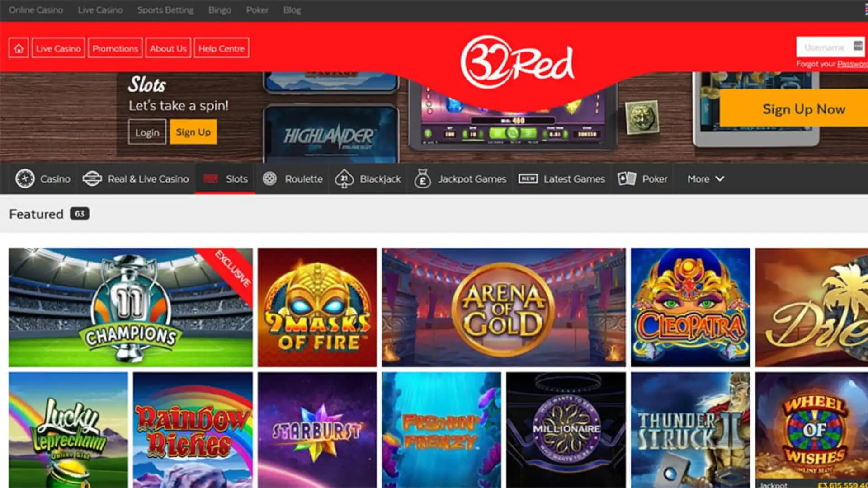Click the Roulette wheel icon
The image size is (868, 488).
tap(270, 178)
